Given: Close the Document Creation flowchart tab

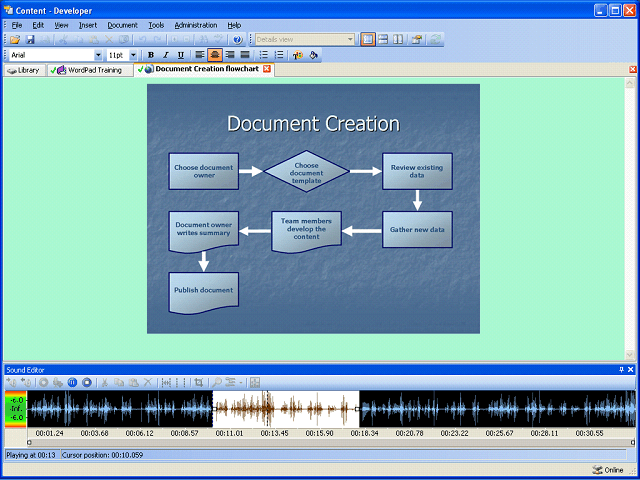Looking at the screenshot, I should click(267, 69).
